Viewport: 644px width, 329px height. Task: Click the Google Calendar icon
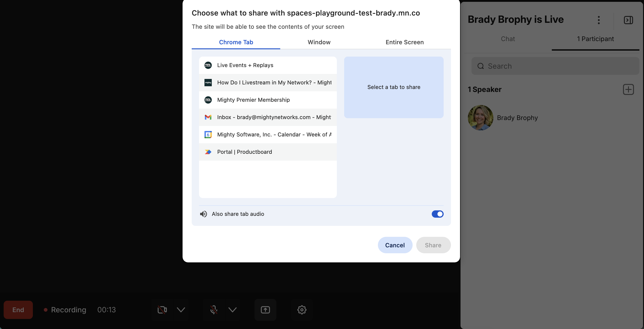tap(208, 135)
